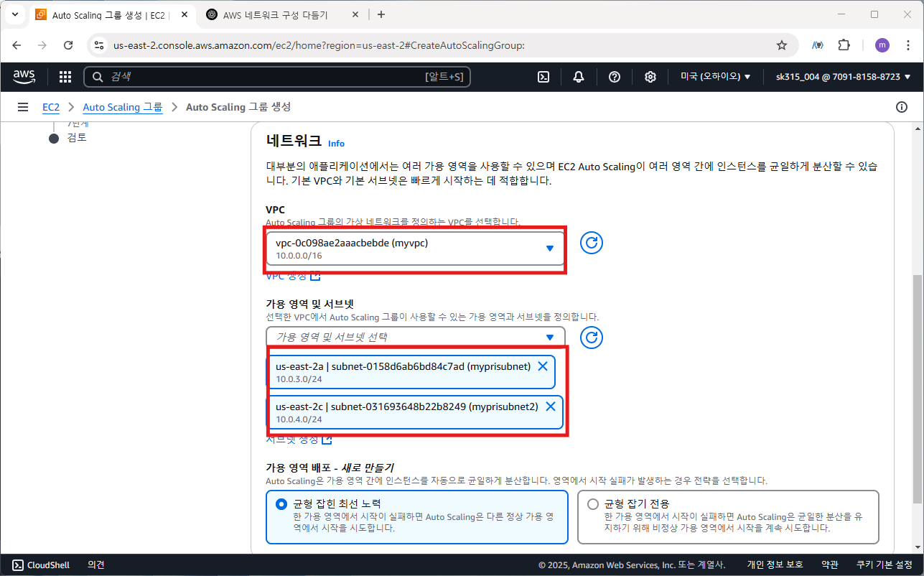The image size is (924, 576).
Task: Toggle the hamburger side navigation menu
Action: coord(23,107)
